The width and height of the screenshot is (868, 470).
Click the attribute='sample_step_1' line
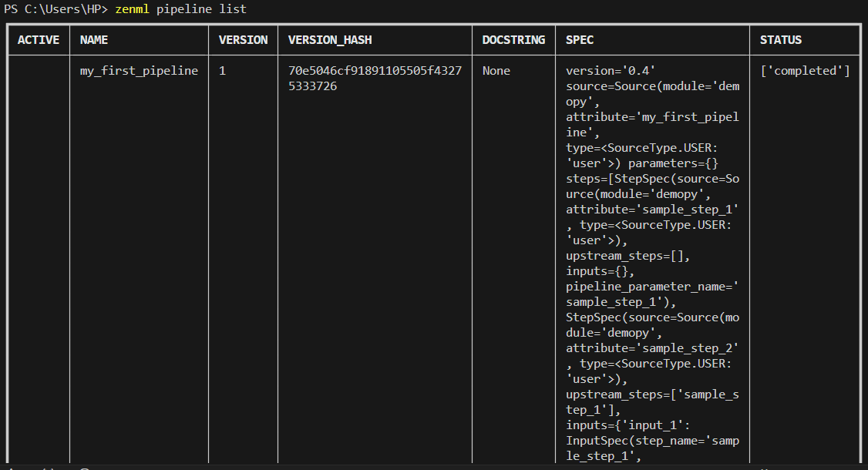coord(652,210)
